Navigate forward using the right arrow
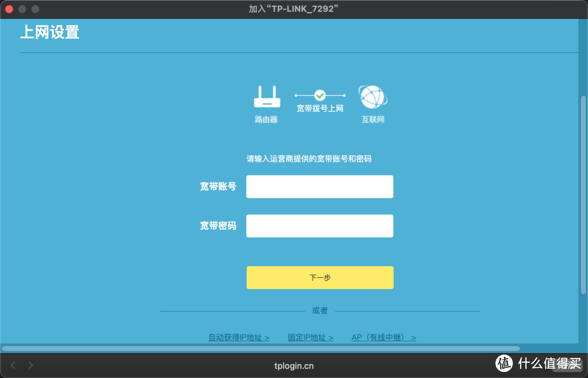Screen dimensions: 588x378 click(31, 365)
